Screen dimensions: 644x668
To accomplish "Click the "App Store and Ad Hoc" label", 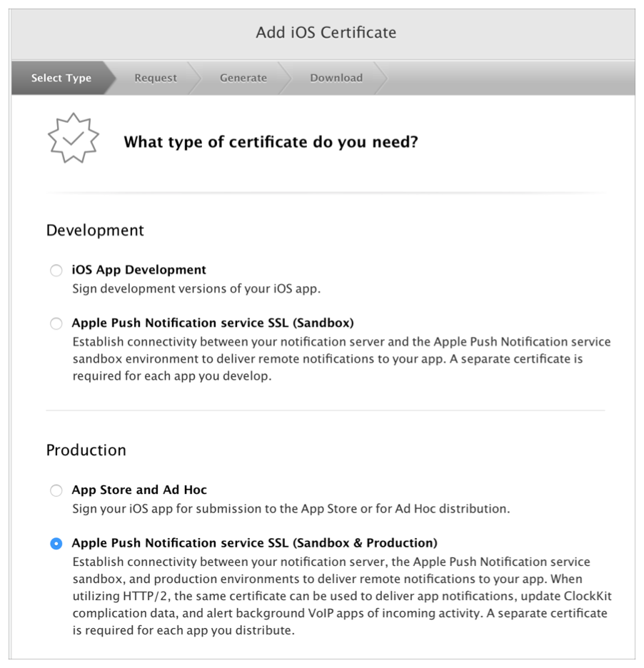I will (139, 490).
